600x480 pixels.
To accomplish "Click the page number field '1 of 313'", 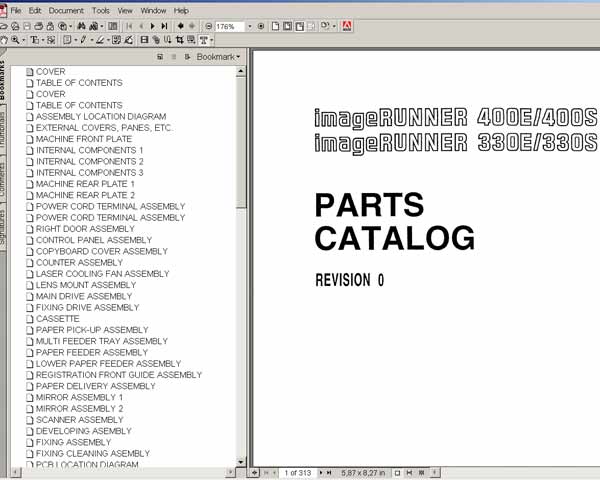I will (x=298, y=473).
